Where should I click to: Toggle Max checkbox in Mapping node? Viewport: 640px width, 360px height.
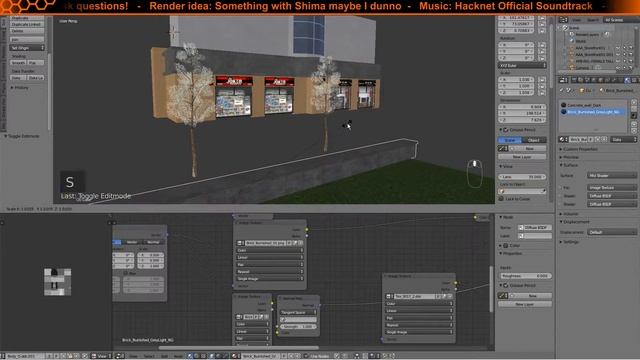pos(126,273)
